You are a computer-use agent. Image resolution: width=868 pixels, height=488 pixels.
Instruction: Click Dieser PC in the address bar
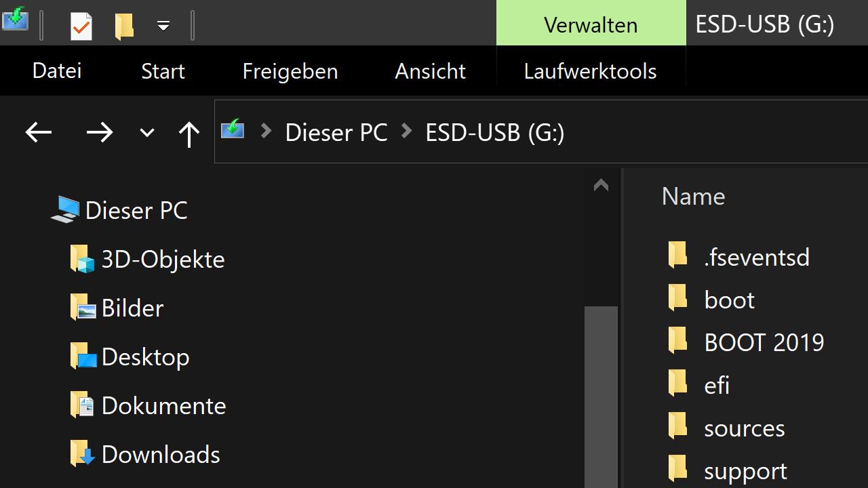pos(336,132)
